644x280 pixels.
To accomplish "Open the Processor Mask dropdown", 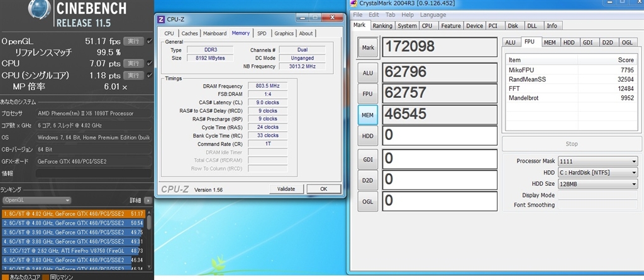I will click(x=597, y=161).
